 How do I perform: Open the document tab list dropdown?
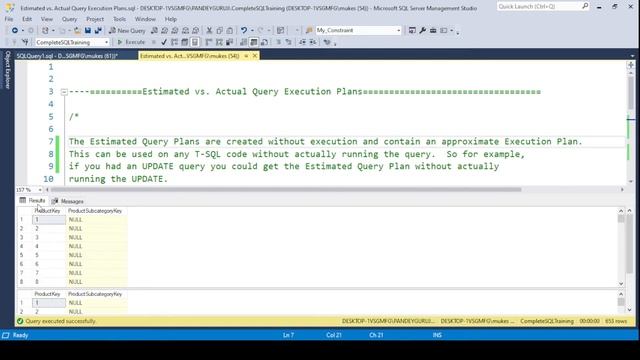632,56
